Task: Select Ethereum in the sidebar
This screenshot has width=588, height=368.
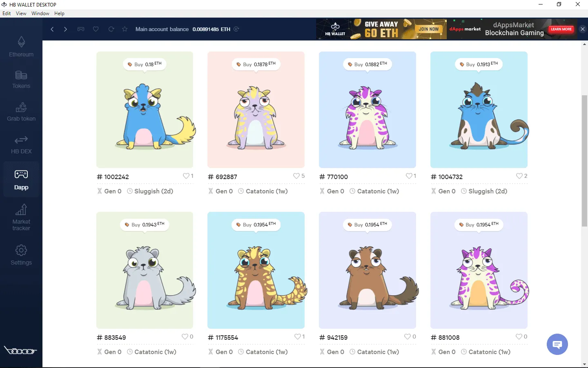Action: (21, 46)
